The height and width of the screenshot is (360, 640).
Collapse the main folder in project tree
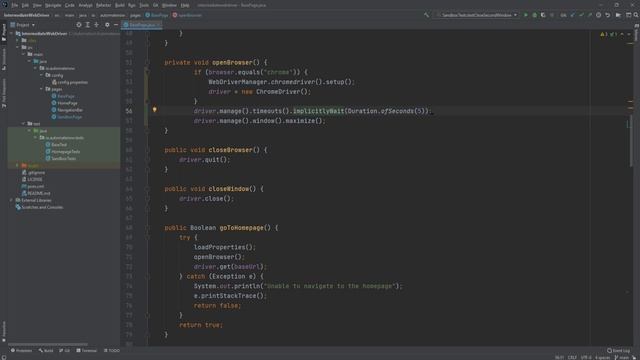(x=23, y=54)
